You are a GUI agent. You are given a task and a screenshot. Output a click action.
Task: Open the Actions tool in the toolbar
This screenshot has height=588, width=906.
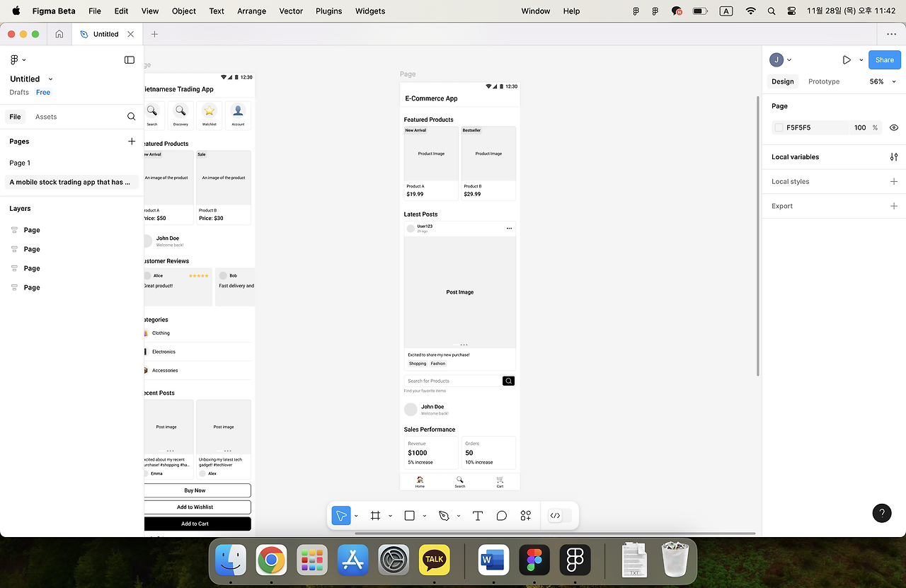pyautogui.click(x=526, y=516)
